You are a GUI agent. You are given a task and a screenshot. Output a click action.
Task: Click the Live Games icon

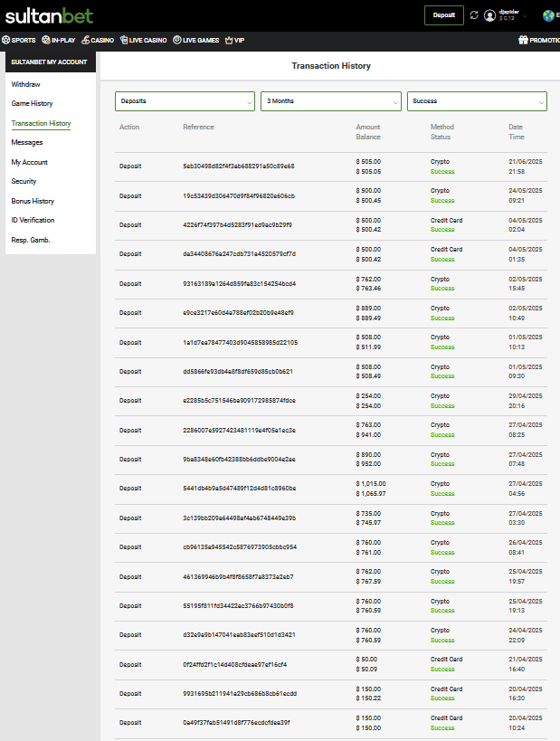[x=176, y=40]
